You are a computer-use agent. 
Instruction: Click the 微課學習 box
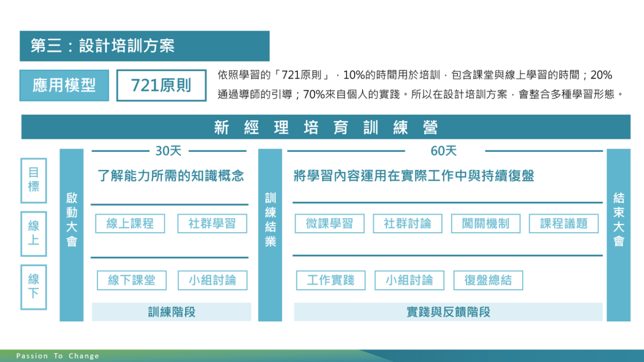(x=330, y=224)
